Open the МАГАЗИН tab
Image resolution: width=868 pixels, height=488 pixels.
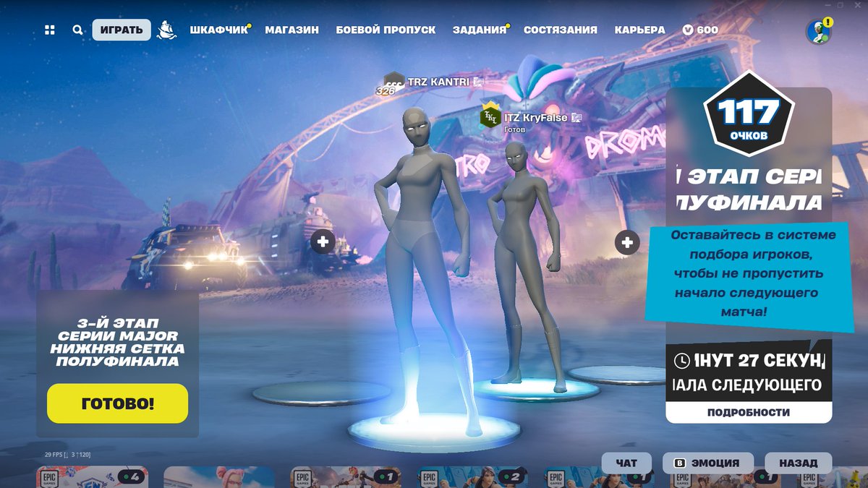point(292,30)
